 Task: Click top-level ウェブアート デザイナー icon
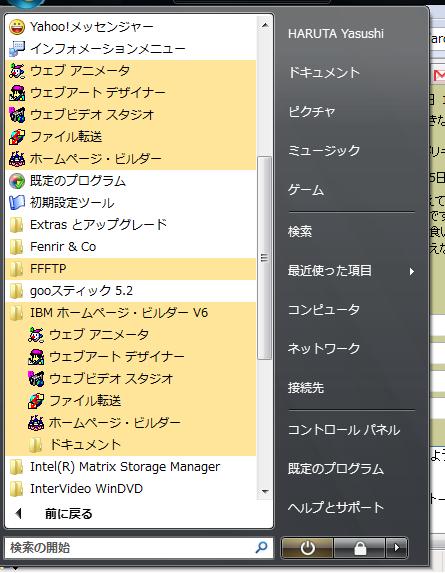pos(17,93)
